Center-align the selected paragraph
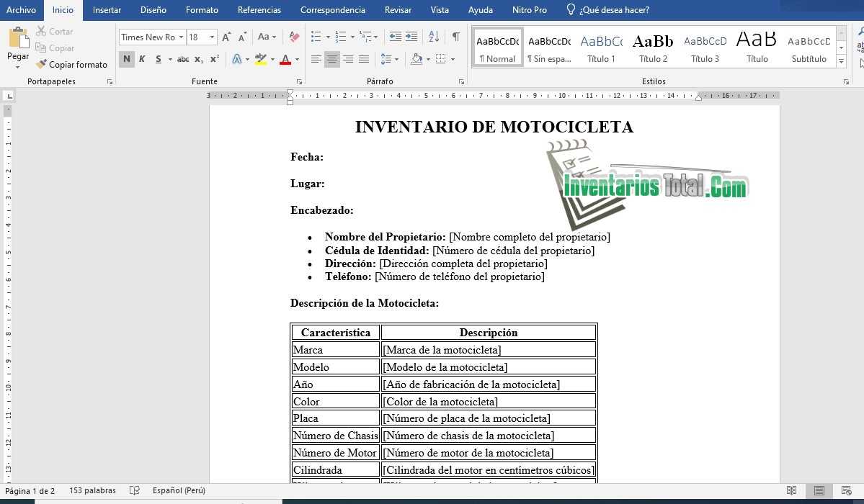Screen dimensions: 864x504 332,59
